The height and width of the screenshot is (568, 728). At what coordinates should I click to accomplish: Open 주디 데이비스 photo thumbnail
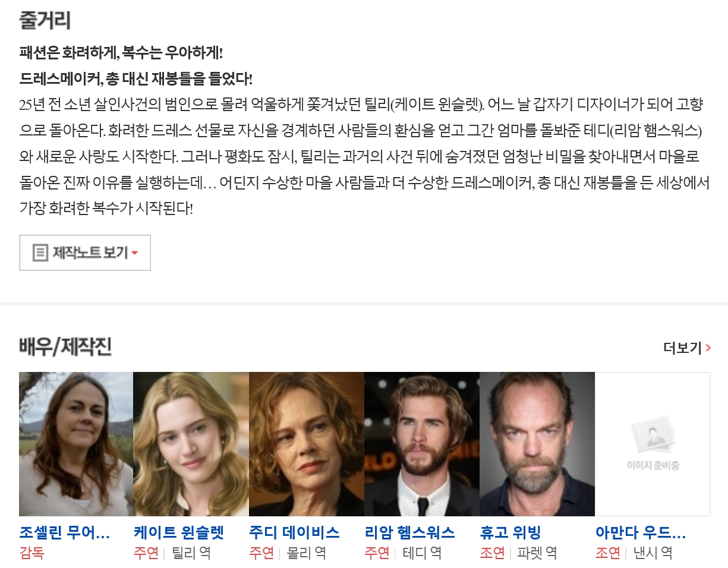tap(307, 444)
